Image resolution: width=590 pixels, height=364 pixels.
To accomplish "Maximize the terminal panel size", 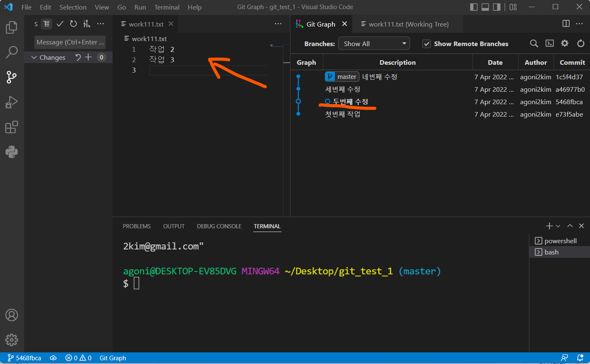I will click(x=570, y=226).
